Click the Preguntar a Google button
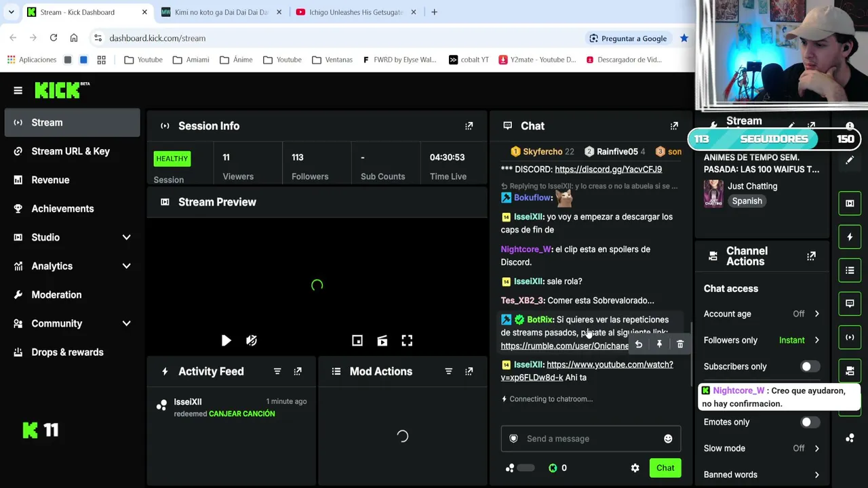Screen dimensions: 868x488 (x=627, y=38)
